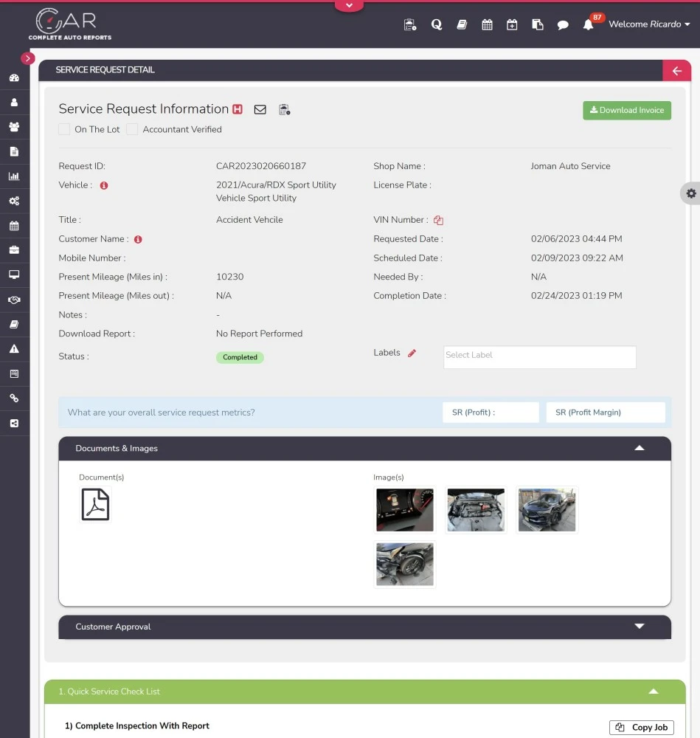Open the monitor screen icon in sidebar

14,275
